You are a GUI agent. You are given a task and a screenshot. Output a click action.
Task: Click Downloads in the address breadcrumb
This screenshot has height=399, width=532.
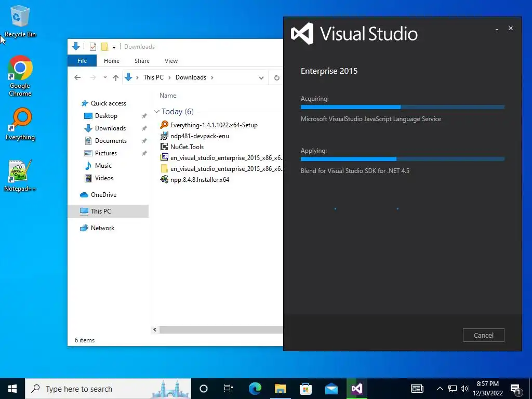click(x=191, y=77)
